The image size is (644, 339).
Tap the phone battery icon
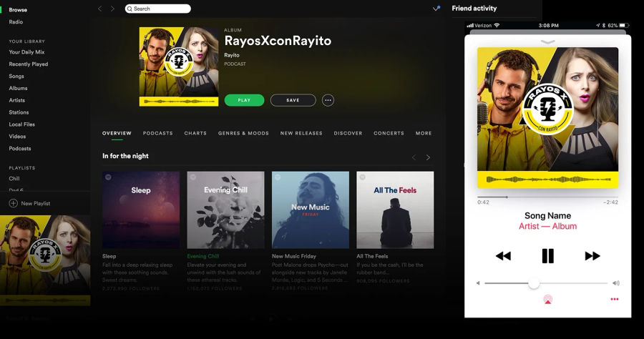click(x=624, y=26)
